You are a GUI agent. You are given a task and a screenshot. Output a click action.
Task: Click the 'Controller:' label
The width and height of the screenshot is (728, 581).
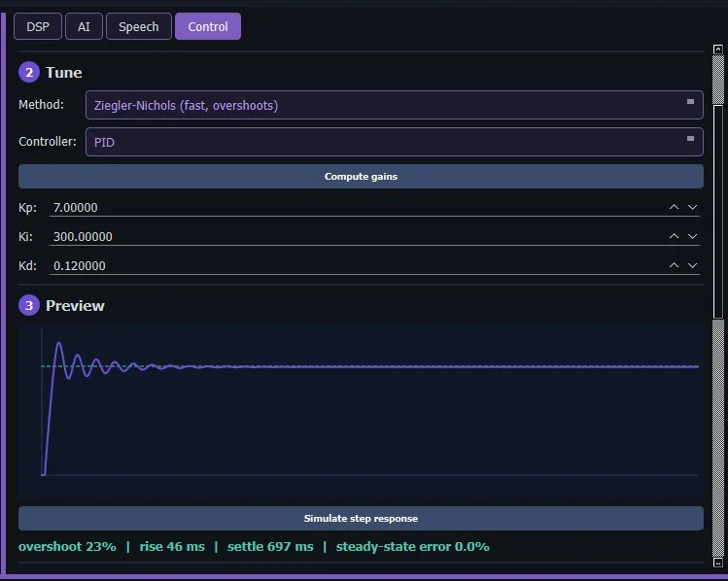tap(48, 142)
